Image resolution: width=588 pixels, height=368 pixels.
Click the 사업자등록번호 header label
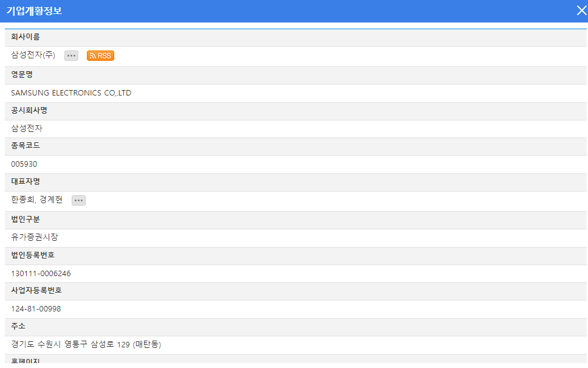pos(36,291)
